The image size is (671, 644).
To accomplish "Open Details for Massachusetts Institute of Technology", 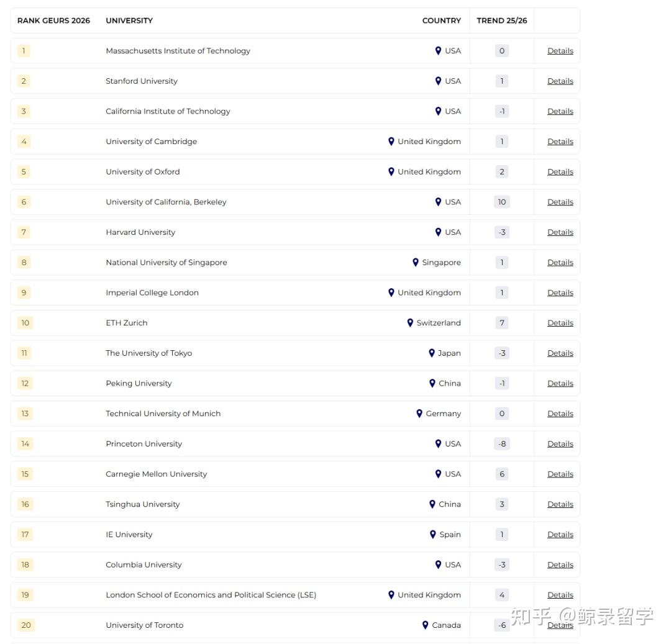I will (x=560, y=51).
